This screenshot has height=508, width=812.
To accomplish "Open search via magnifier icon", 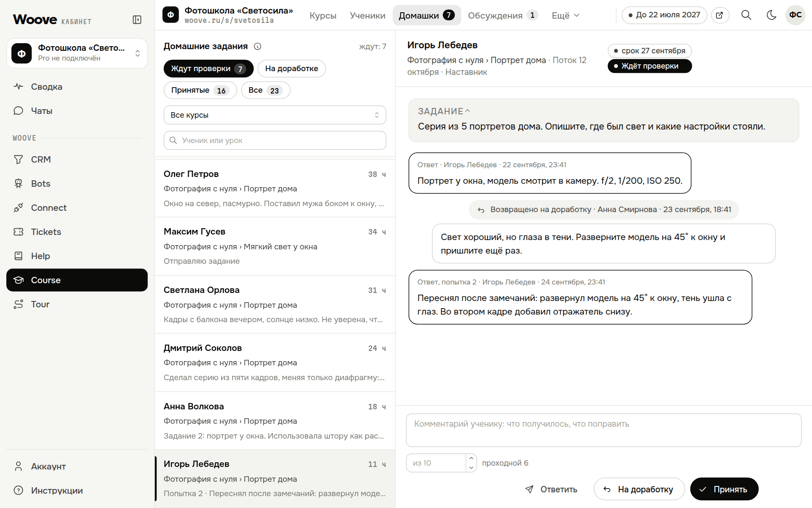I will point(746,15).
